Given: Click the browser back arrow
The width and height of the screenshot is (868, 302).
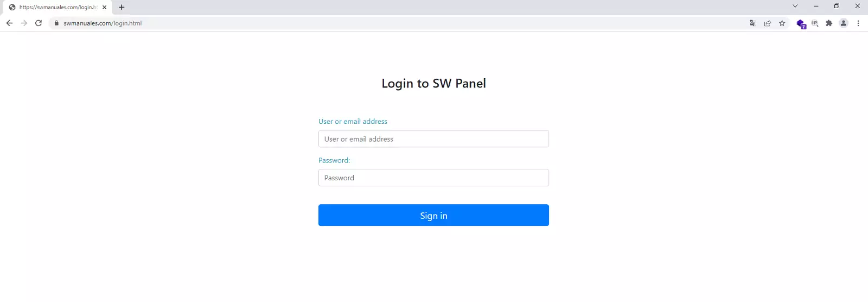Looking at the screenshot, I should 9,23.
